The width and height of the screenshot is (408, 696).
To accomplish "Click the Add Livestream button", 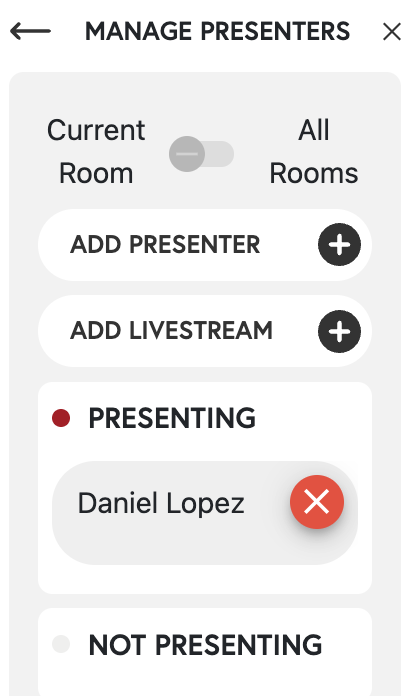I will coord(205,331).
